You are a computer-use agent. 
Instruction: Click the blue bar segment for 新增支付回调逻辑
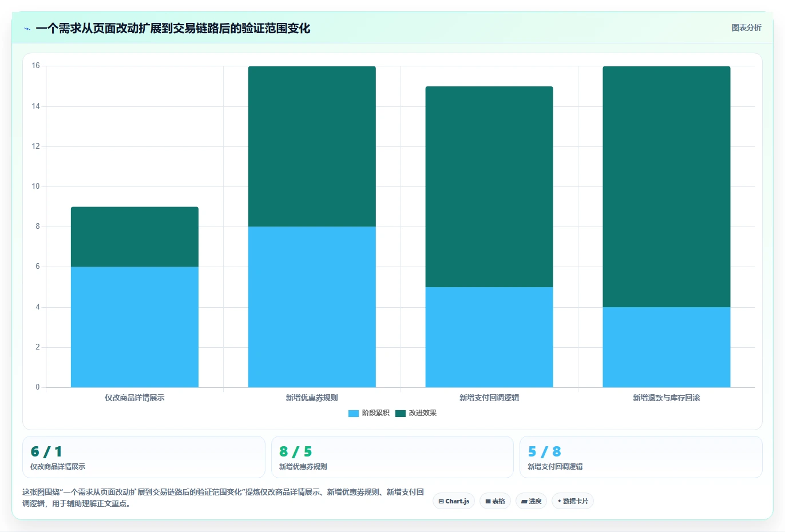[x=489, y=338]
